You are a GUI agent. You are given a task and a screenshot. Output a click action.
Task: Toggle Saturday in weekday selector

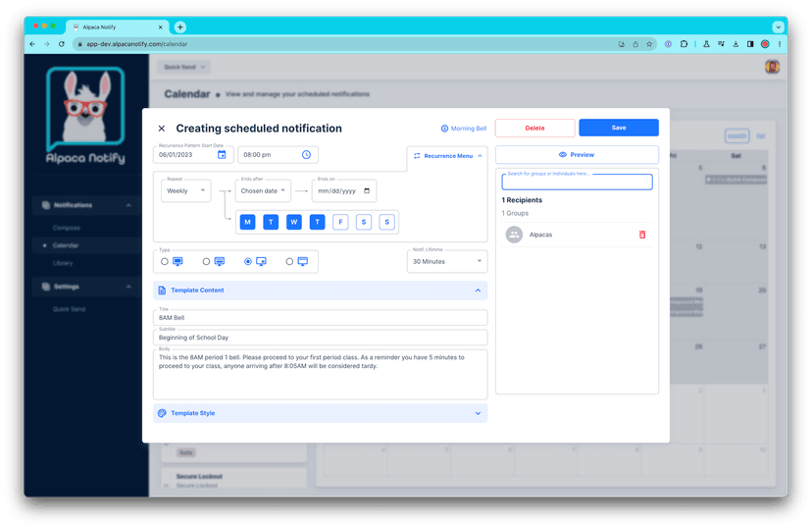tap(364, 222)
